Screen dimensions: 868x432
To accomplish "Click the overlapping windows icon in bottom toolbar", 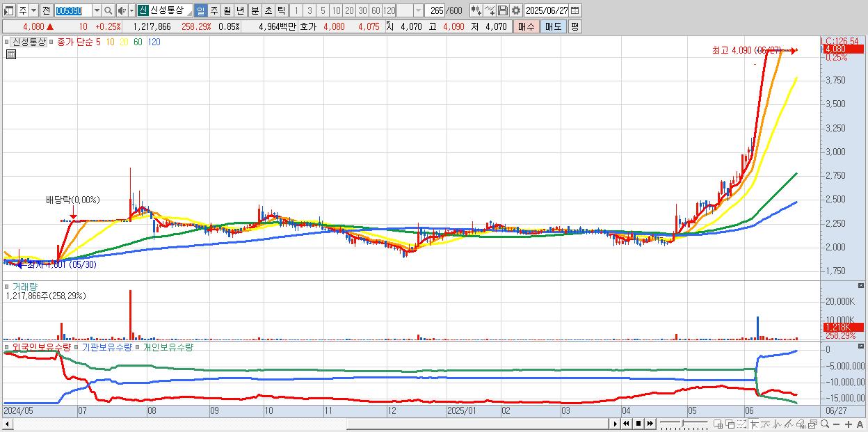I will pos(730,424).
